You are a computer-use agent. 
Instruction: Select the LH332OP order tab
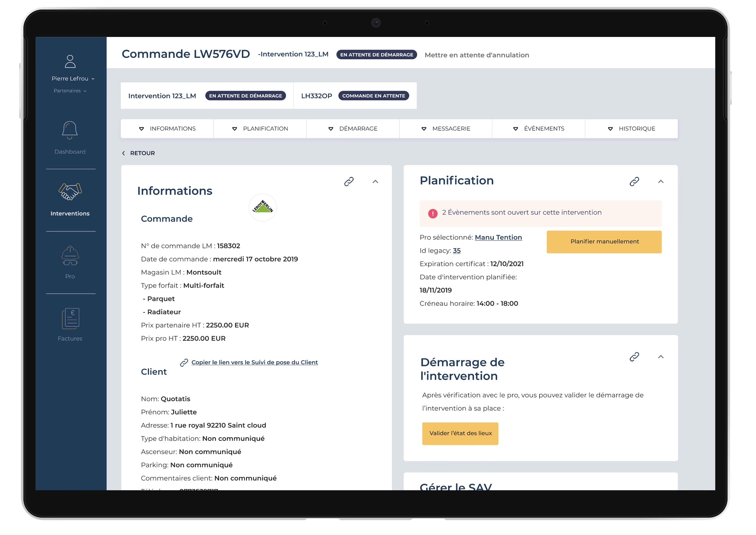316,96
